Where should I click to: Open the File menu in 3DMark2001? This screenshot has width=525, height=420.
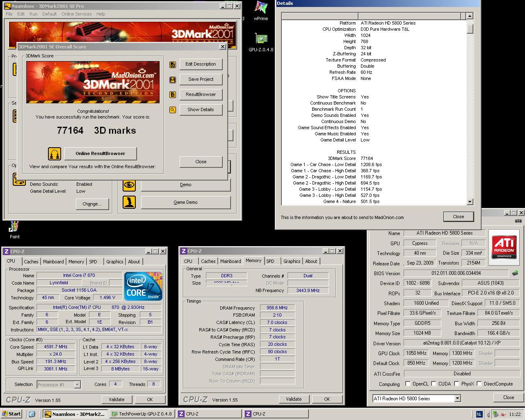coord(9,14)
